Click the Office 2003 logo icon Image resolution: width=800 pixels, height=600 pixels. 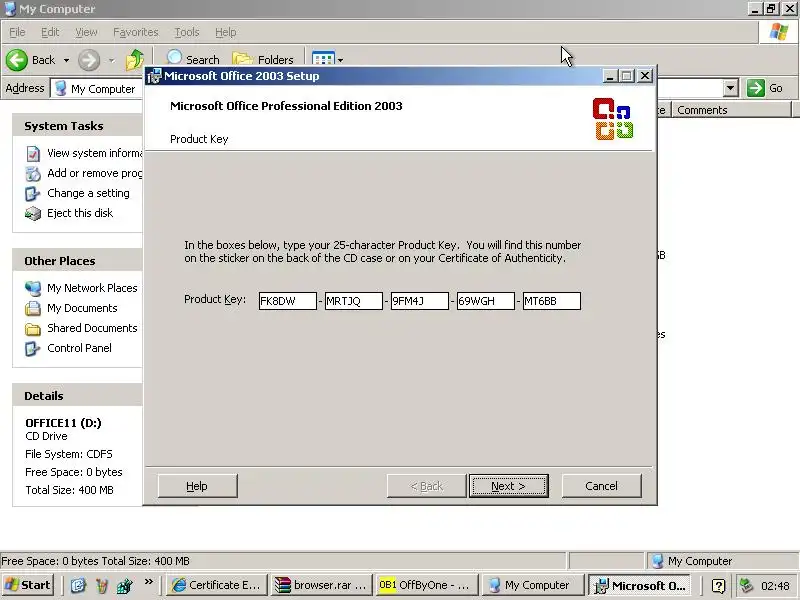click(613, 118)
